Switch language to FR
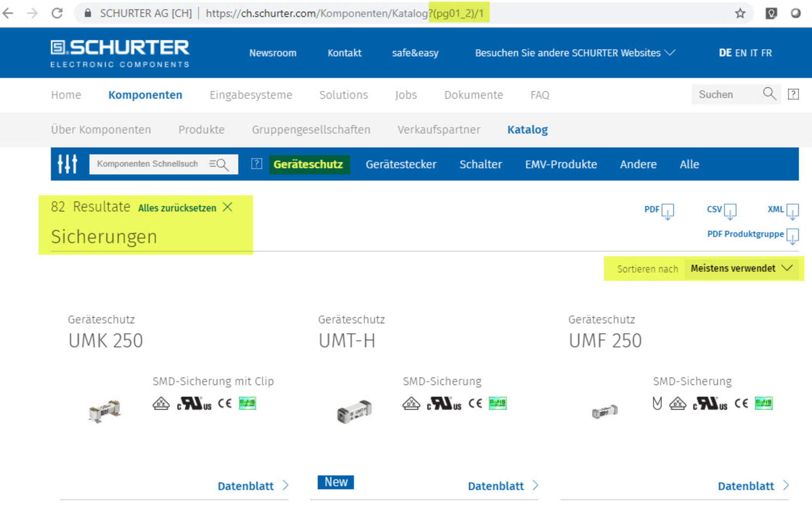The image size is (812, 514). 766,53
